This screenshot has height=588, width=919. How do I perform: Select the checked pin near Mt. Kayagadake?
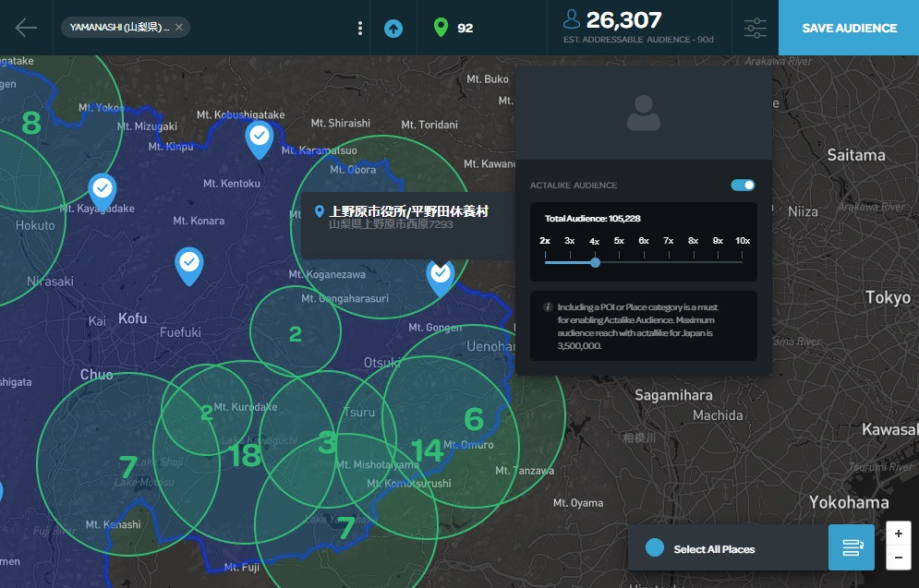(x=103, y=189)
